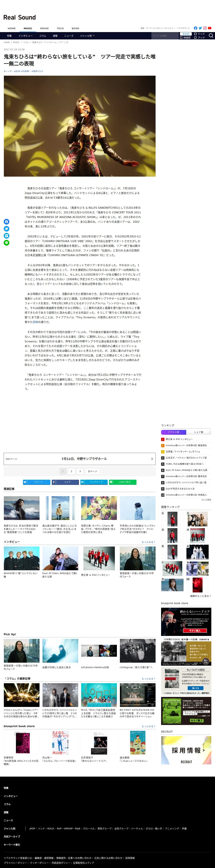
Task: Open the 終わらないハードコア book store banner
Action: 186,622
